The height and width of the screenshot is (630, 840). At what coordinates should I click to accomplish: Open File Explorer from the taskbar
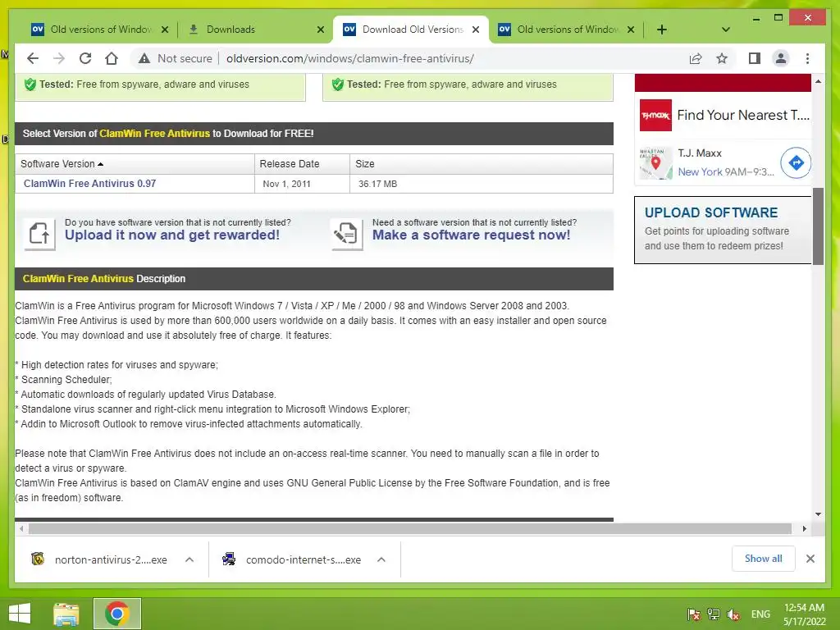pyautogui.click(x=66, y=614)
